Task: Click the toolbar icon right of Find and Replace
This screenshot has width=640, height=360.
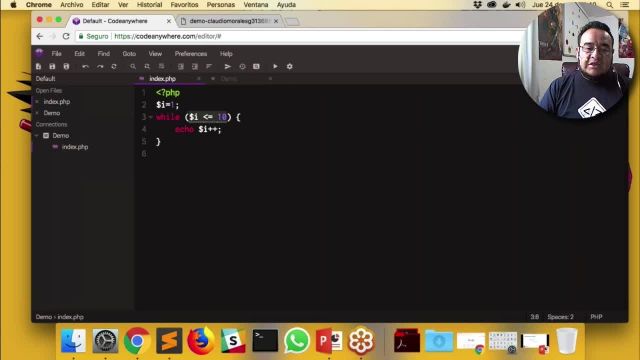Action: (x=162, y=67)
